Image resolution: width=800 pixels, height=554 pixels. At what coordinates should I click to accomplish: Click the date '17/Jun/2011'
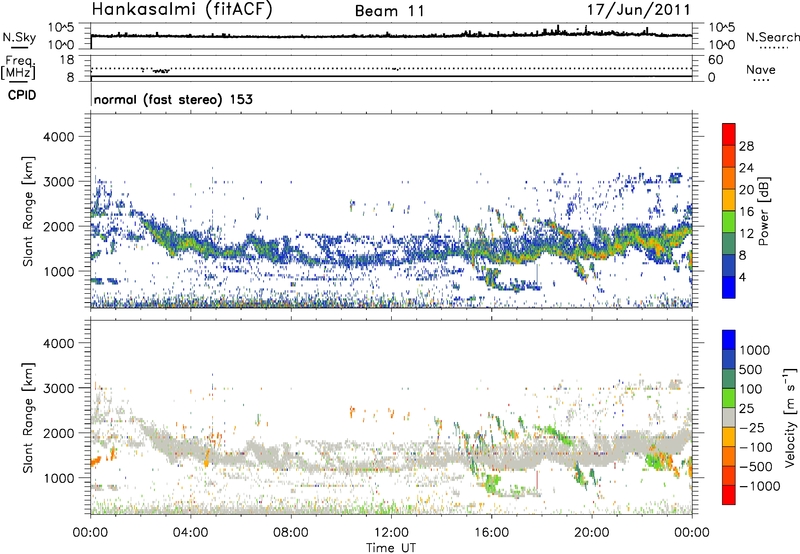(x=638, y=10)
